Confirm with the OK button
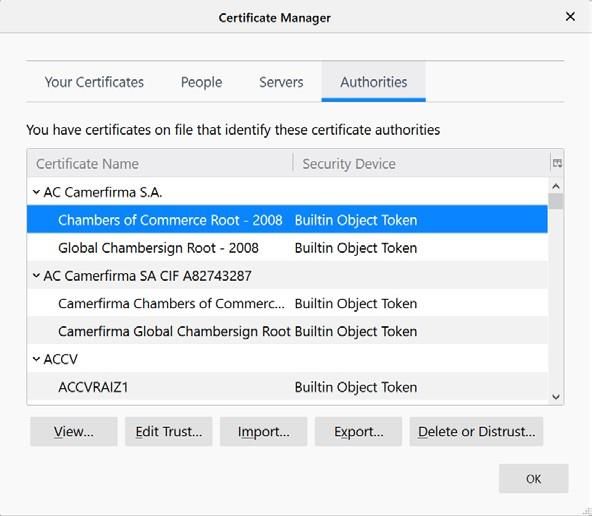The width and height of the screenshot is (592, 516). point(533,479)
